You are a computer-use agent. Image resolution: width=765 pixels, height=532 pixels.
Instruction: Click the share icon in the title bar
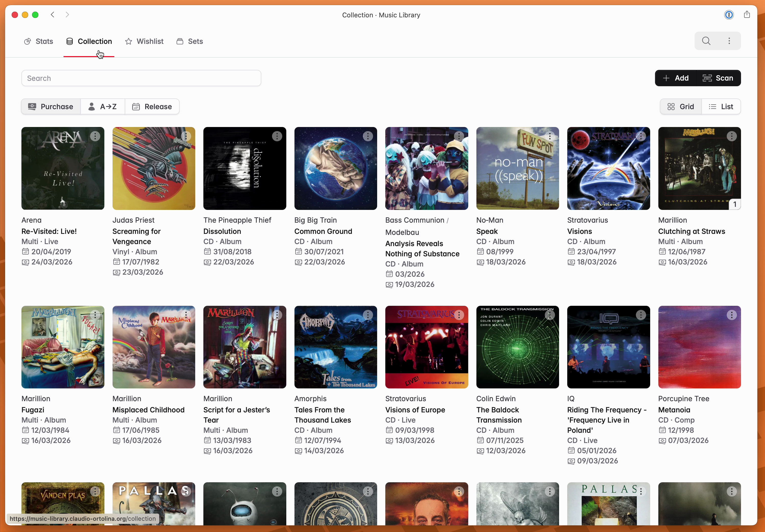pyautogui.click(x=747, y=15)
